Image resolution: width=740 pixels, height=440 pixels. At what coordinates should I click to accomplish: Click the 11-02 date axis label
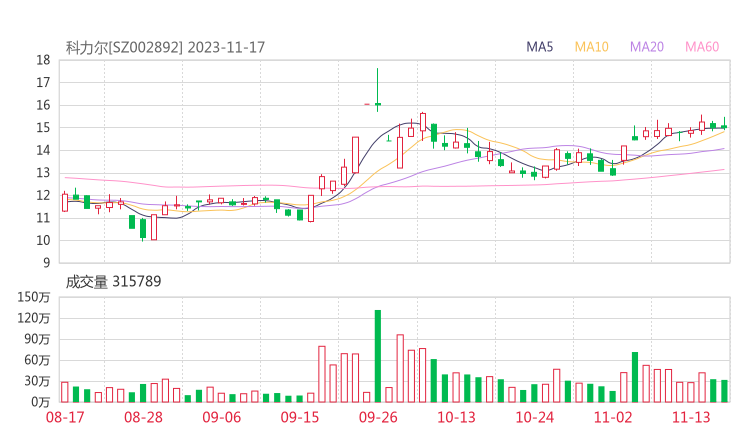click(613, 417)
